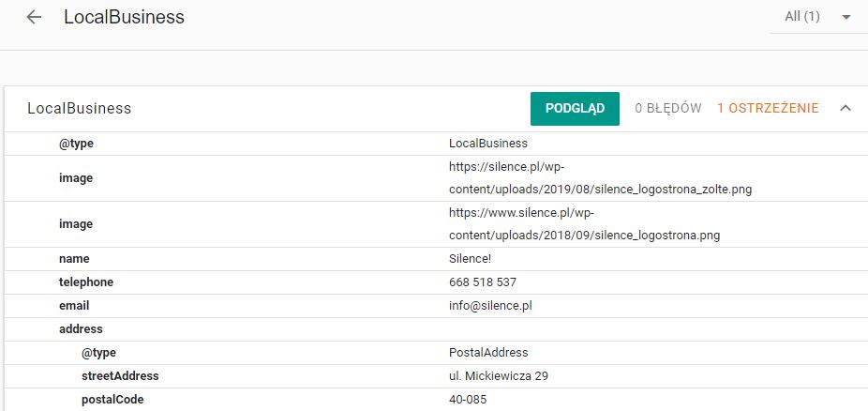Select the silence_logostrona_zolte.png image URL

tap(600, 178)
